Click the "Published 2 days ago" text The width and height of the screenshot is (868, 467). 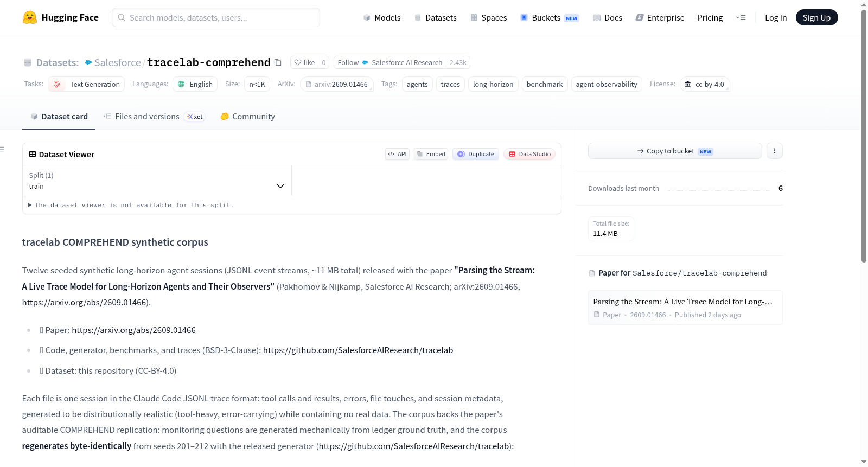click(708, 315)
